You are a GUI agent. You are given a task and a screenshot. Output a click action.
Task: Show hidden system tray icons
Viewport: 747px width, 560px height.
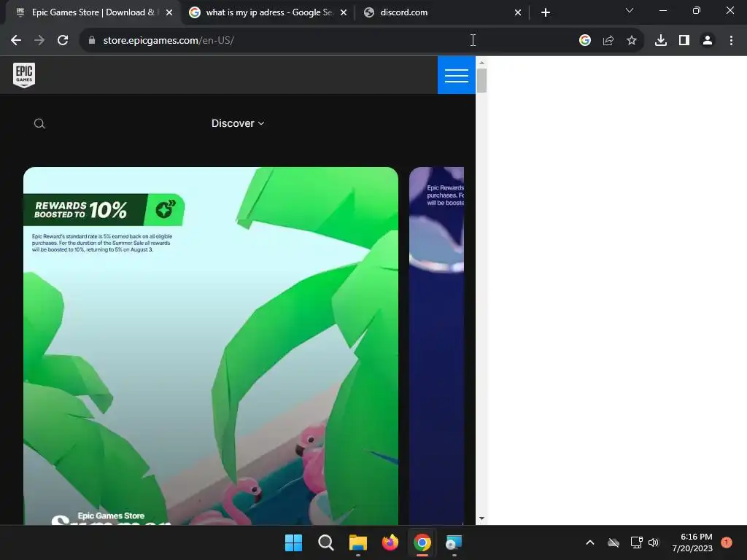coord(589,542)
